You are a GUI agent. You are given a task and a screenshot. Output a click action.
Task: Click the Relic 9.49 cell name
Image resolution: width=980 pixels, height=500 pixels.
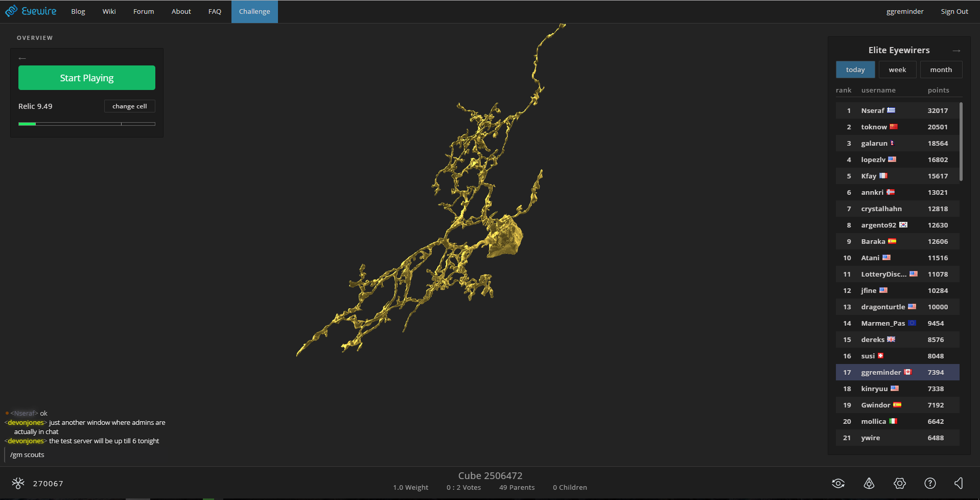[35, 106]
